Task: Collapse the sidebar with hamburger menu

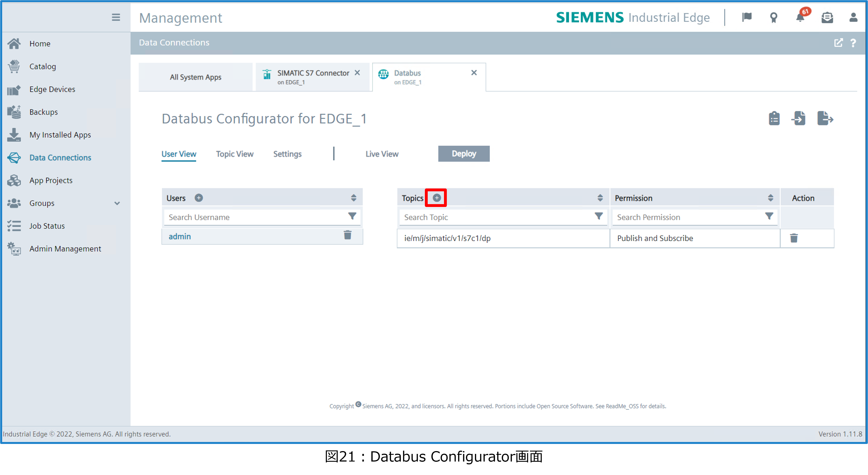Action: click(116, 17)
